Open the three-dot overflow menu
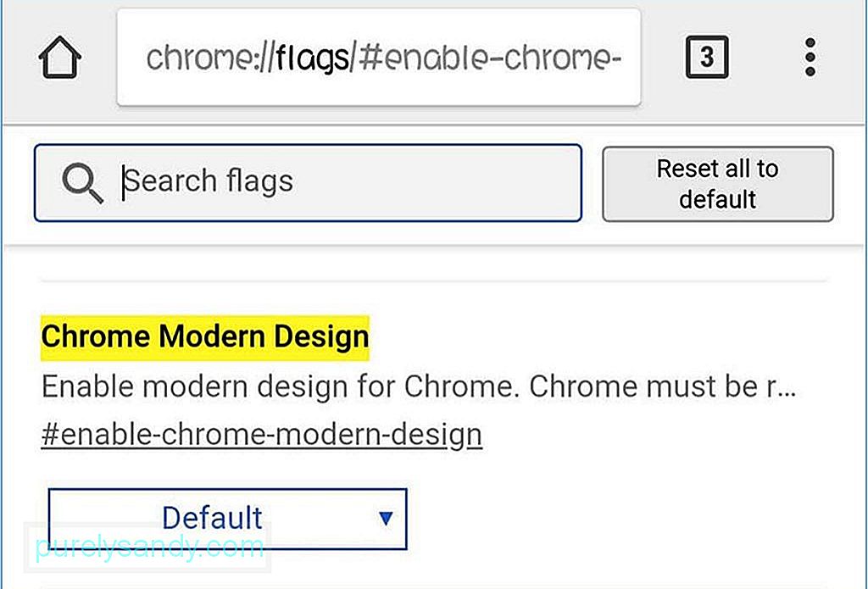Screen dimensions: 868x589 point(810,57)
